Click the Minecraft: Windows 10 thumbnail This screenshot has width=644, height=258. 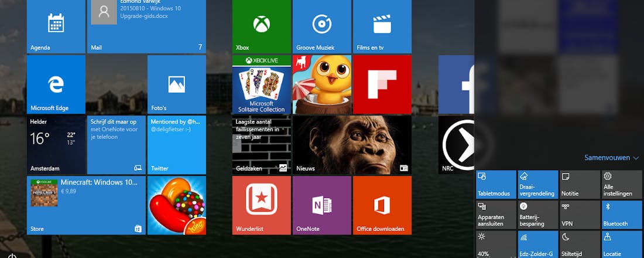pos(44,193)
